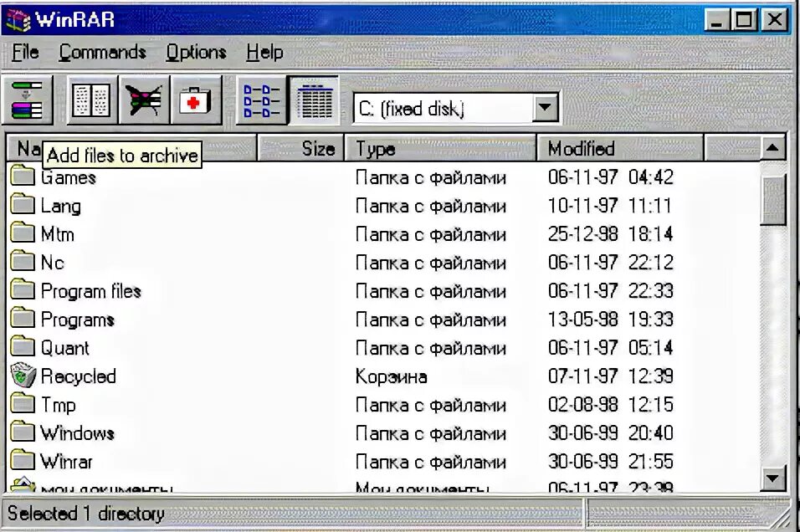Click the scrollbar down arrow

click(772, 478)
